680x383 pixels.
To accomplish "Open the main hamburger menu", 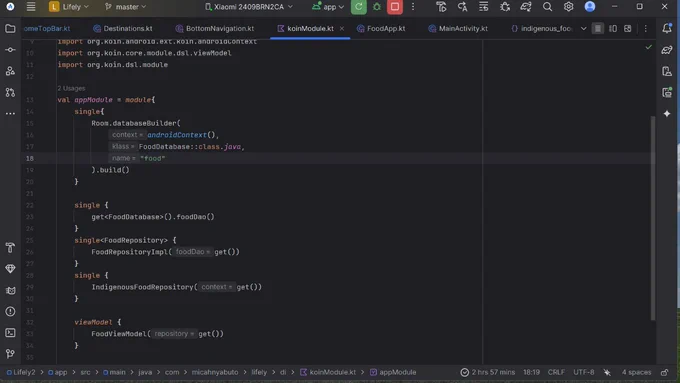I will [31, 7].
